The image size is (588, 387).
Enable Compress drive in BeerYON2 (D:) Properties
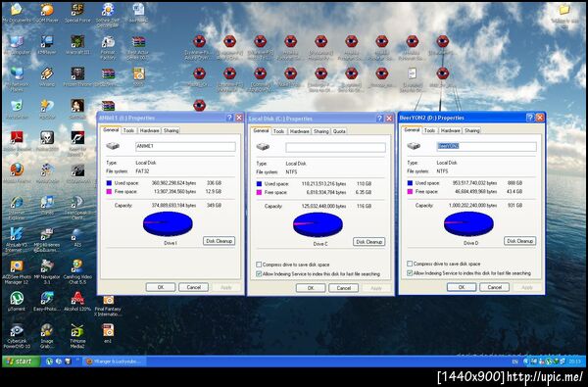[410, 264]
